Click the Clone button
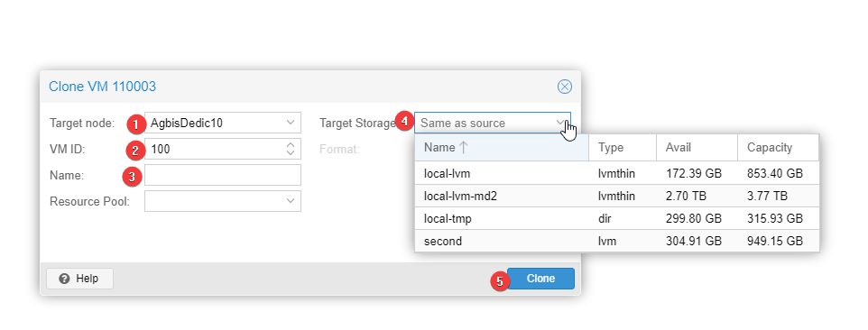This screenshot has height=330, width=868. (x=540, y=279)
